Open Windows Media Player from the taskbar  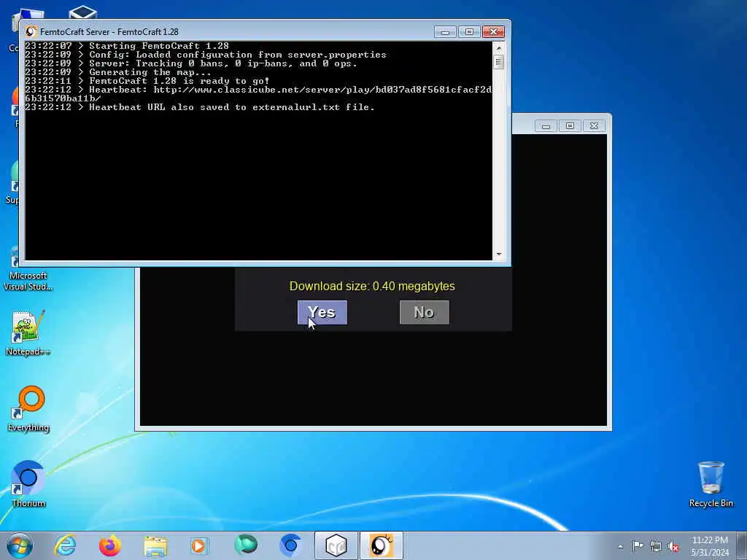click(x=200, y=545)
